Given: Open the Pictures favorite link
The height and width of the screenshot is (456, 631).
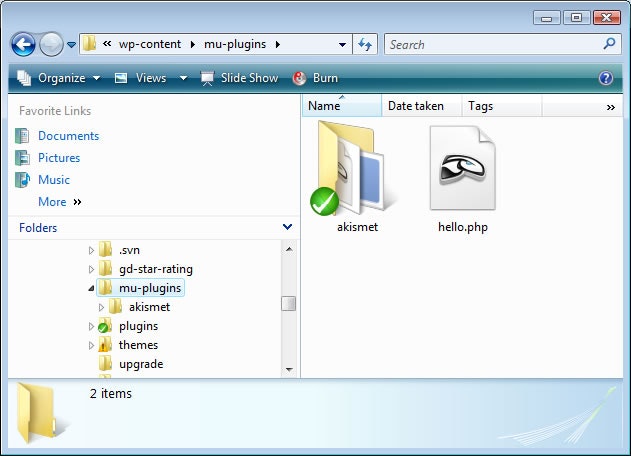Looking at the screenshot, I should point(59,158).
